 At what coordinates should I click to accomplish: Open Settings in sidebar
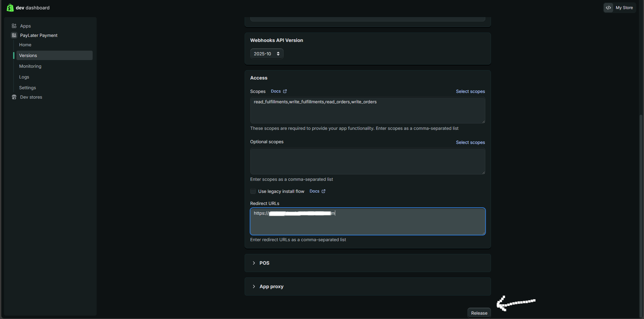point(28,88)
